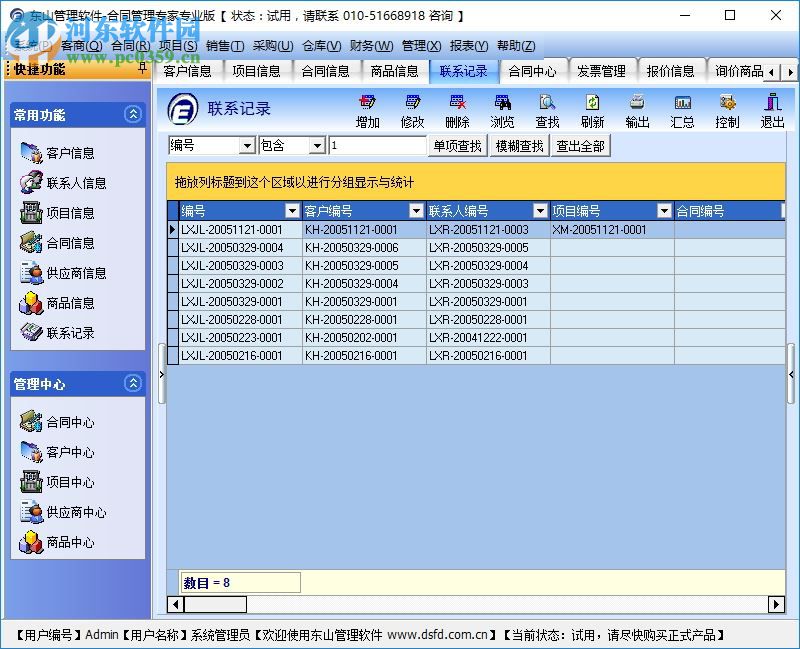Viewport: 800px width, 649px height.
Task: Switch to the 发票管理 tab
Action: click(x=603, y=70)
